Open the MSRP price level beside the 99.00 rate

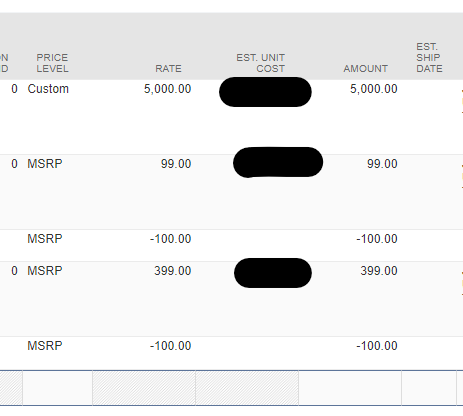[x=45, y=164]
